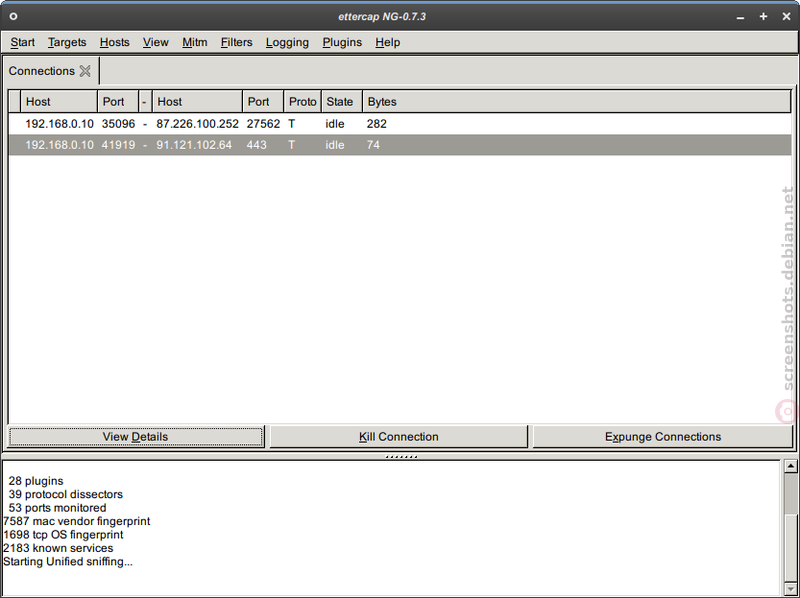This screenshot has width=800, height=598.
Task: Click the log line '39 protocol dissectors'
Action: point(65,494)
